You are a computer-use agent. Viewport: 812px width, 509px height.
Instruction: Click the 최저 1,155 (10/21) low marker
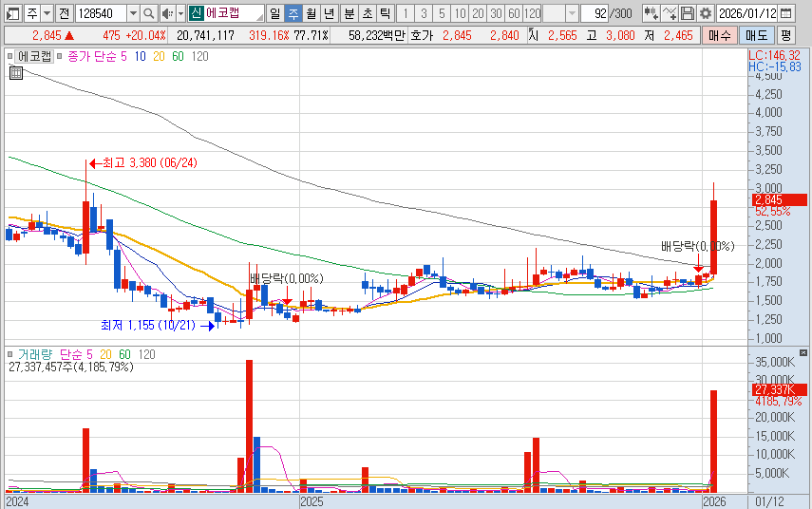coord(158,326)
